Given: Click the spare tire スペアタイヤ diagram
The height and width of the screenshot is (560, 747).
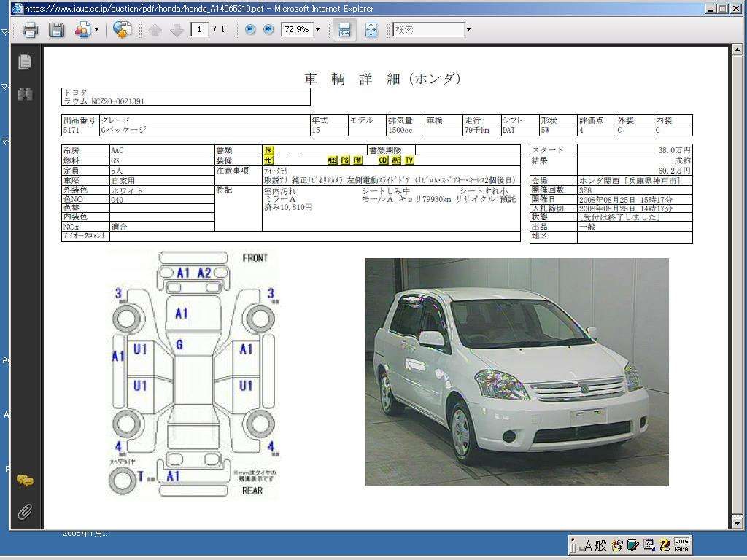Looking at the screenshot, I should pos(123,480).
